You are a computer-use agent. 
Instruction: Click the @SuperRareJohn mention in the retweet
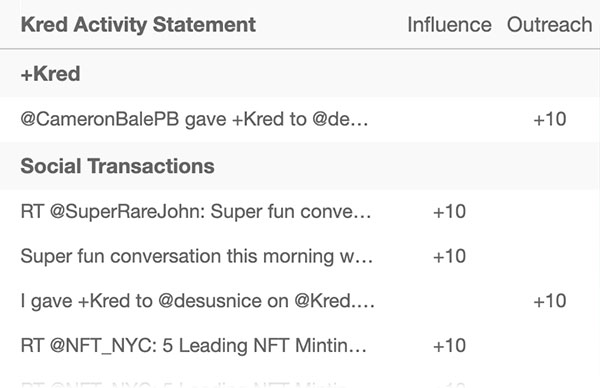coord(128,212)
